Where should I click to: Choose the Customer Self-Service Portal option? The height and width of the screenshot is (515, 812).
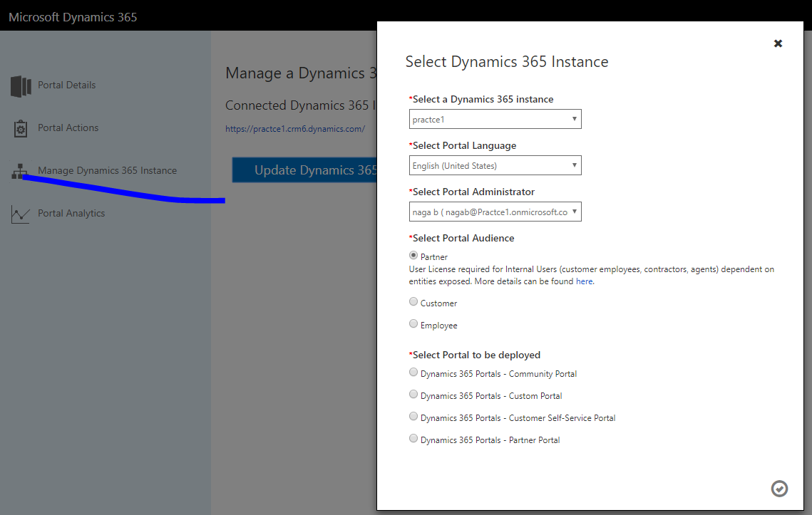tap(413, 416)
